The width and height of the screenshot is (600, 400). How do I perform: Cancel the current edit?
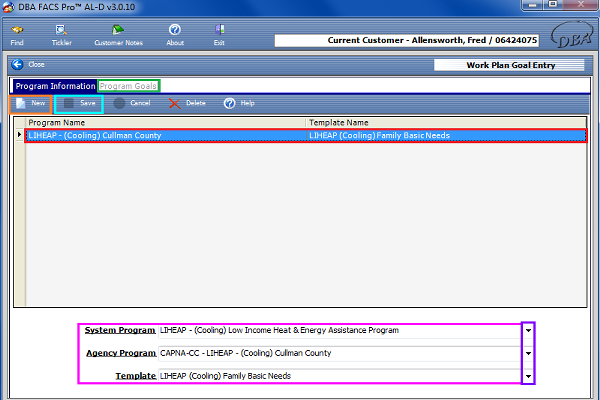coord(132,103)
